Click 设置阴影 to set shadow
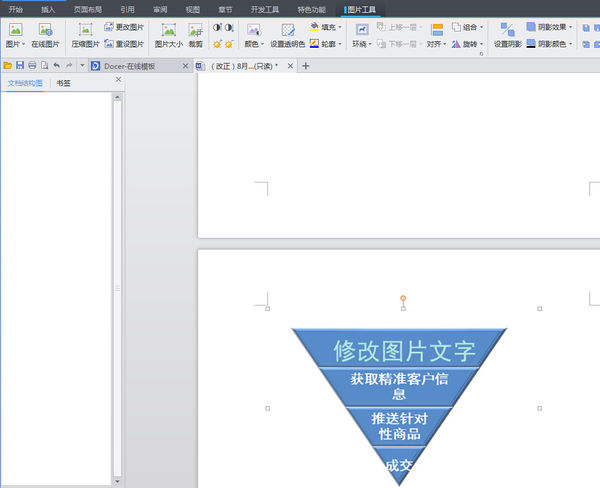Image resolution: width=600 pixels, height=488 pixels. [507, 35]
